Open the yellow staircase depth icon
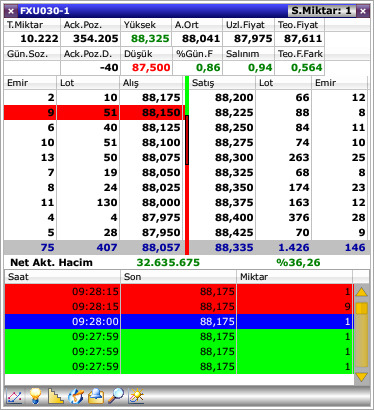 click(x=55, y=396)
